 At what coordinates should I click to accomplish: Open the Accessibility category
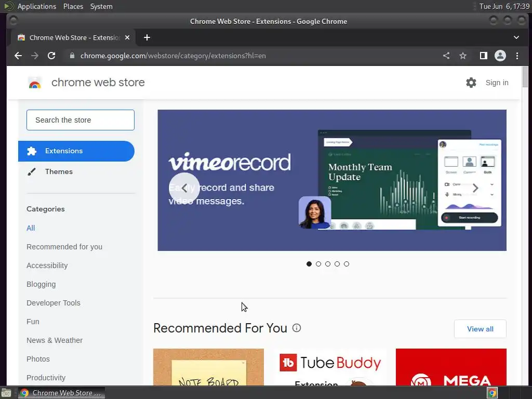(47, 265)
